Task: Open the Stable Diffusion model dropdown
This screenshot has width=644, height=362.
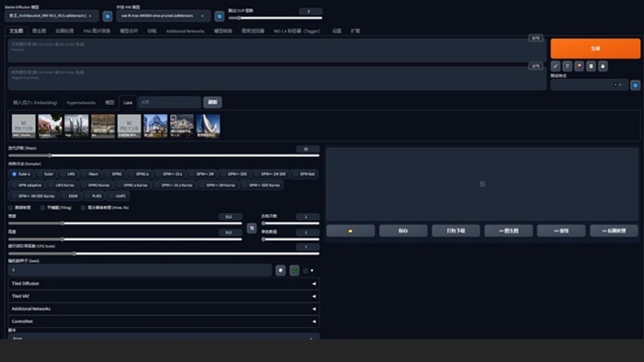Action: pos(52,16)
